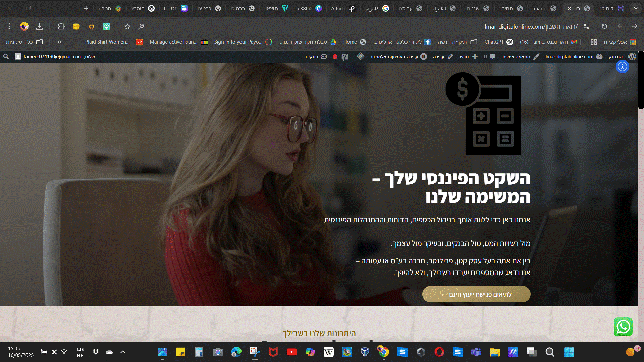The height and width of the screenshot is (362, 644).
Task: Switch the HE input language indicator
Action: coord(80,352)
